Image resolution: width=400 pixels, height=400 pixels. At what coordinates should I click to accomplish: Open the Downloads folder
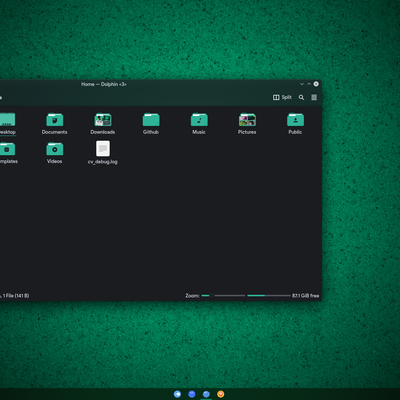(x=103, y=124)
